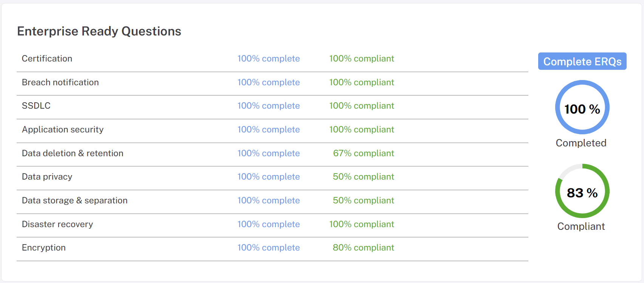Click Enterprise Ready Questions heading
Screen dimensions: 644x283
click(99, 31)
